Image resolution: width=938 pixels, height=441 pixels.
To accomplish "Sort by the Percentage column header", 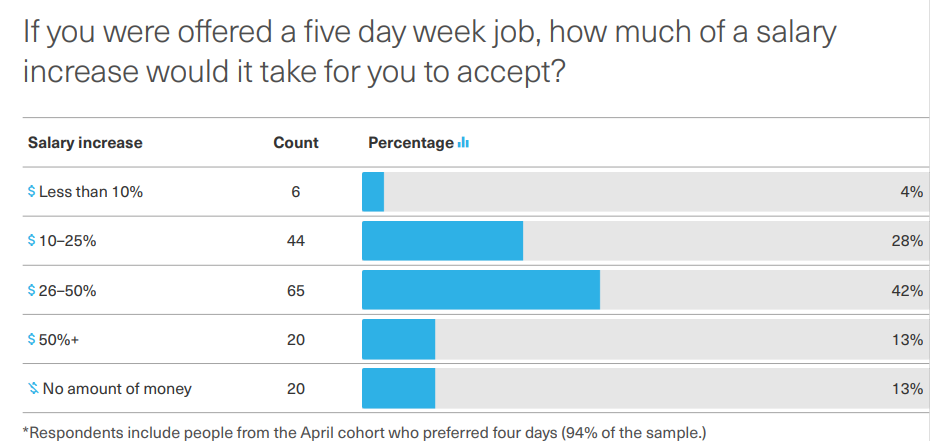I will click(x=411, y=143).
